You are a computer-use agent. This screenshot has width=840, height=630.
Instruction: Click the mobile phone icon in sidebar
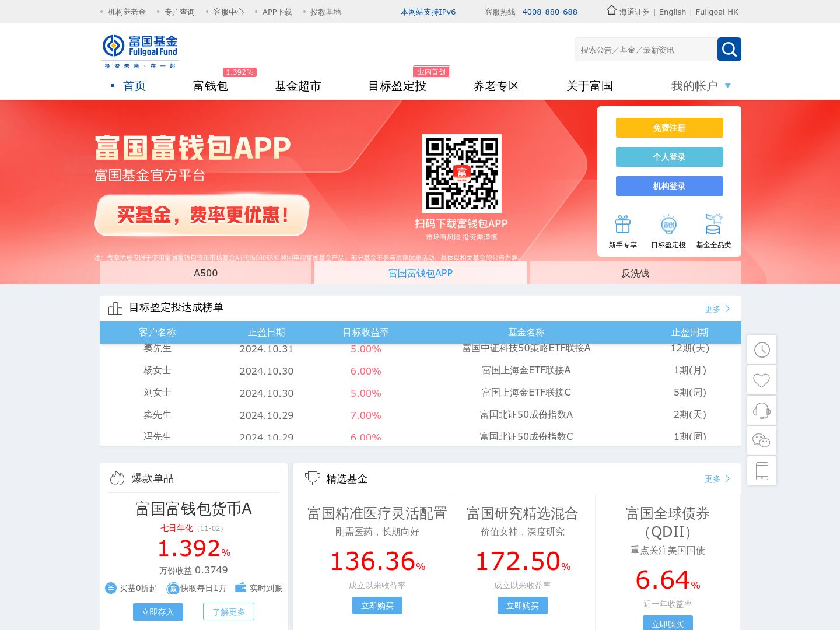762,471
